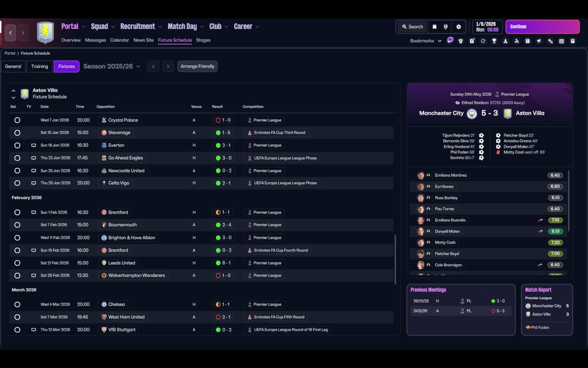Select the Stevenage fixture radio button
Image resolution: width=588 pixels, height=368 pixels.
click(17, 132)
